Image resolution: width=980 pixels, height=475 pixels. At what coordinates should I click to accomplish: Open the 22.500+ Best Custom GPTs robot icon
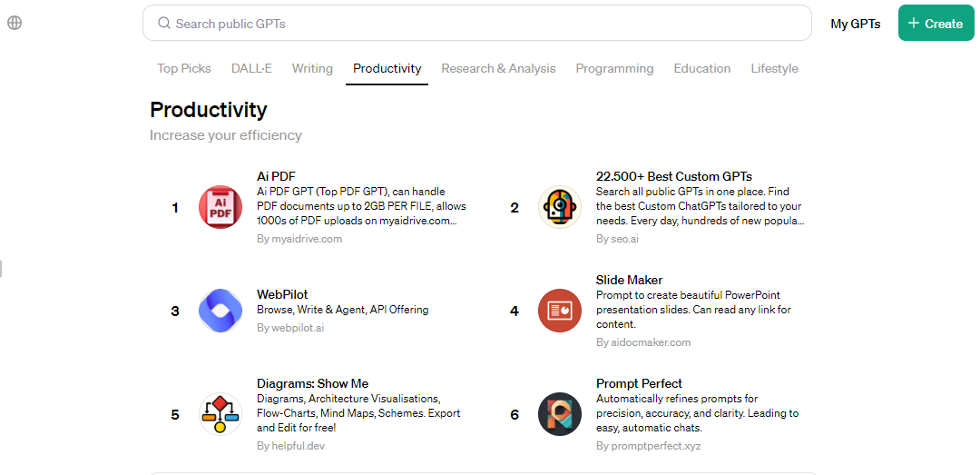click(x=560, y=207)
